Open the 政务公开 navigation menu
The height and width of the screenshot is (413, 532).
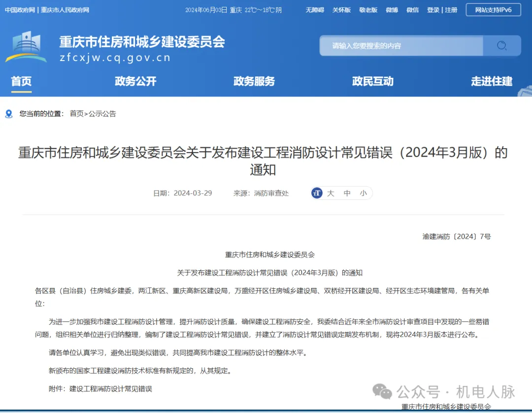click(135, 82)
